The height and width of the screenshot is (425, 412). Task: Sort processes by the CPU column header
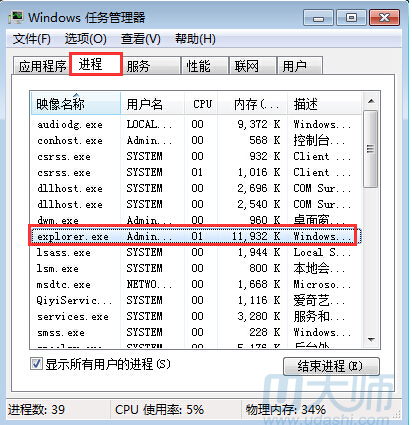(x=201, y=104)
